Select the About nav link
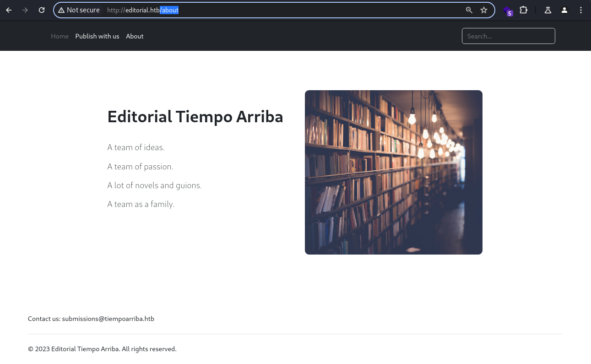 [135, 36]
